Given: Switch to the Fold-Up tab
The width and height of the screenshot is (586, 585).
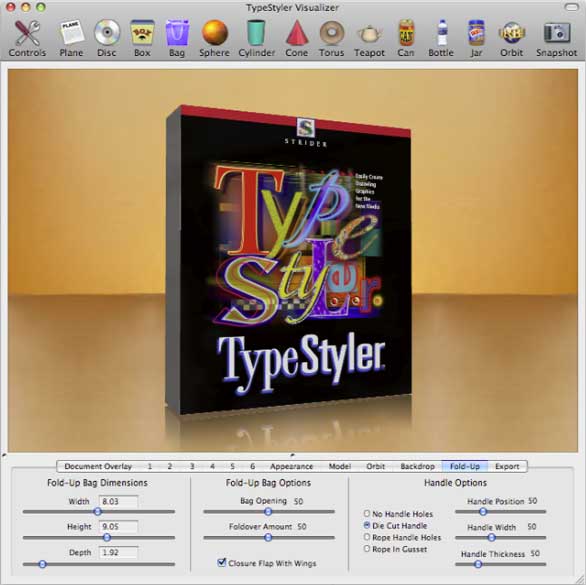Looking at the screenshot, I should (x=465, y=466).
